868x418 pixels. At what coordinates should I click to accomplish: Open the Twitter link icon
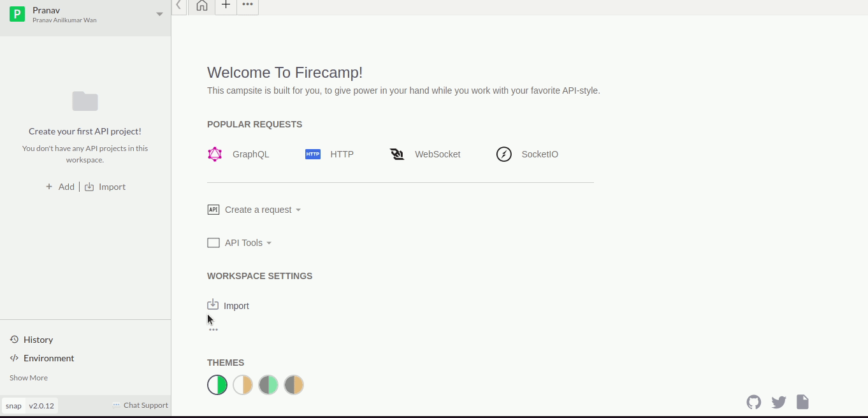pos(778,402)
